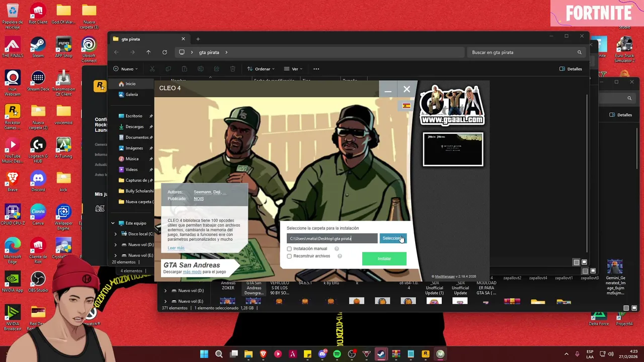This screenshot has height=362, width=644.
Task: Open the Ver view dropdown
Action: point(293,69)
